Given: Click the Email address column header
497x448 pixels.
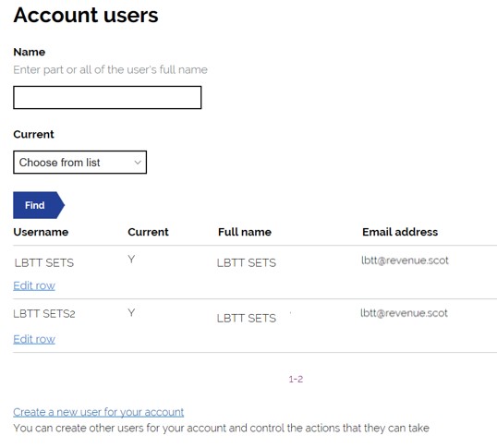Looking at the screenshot, I should click(x=400, y=232).
